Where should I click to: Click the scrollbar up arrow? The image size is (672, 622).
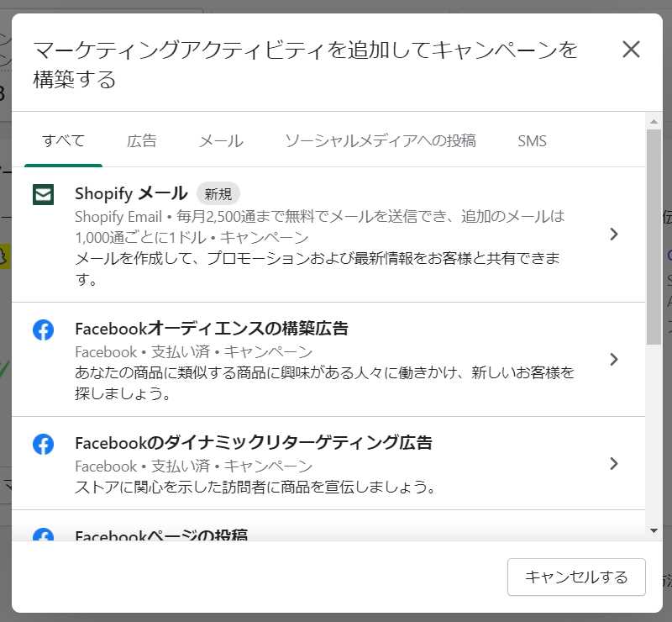(x=654, y=122)
